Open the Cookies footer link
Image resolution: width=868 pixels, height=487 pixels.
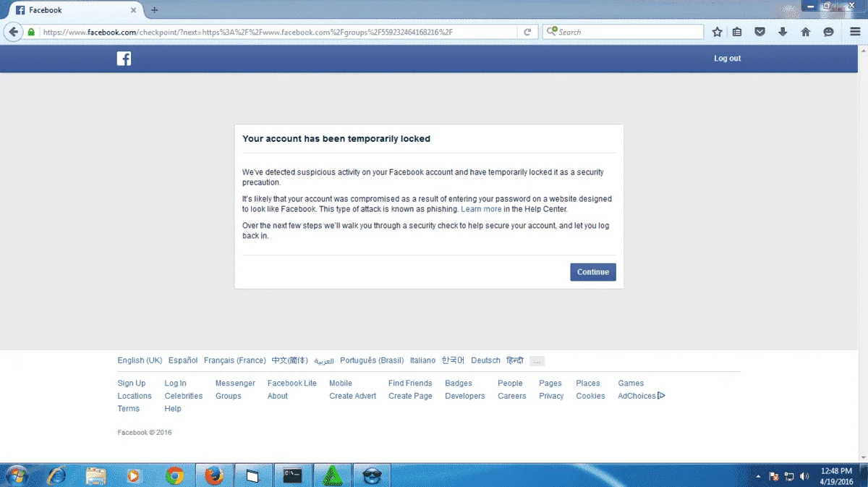[x=590, y=396]
